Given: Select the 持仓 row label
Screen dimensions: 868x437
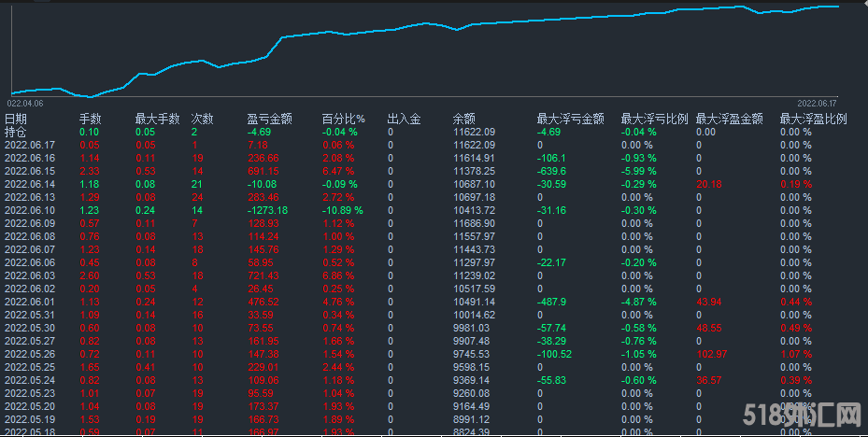Looking at the screenshot, I should click(16, 132).
